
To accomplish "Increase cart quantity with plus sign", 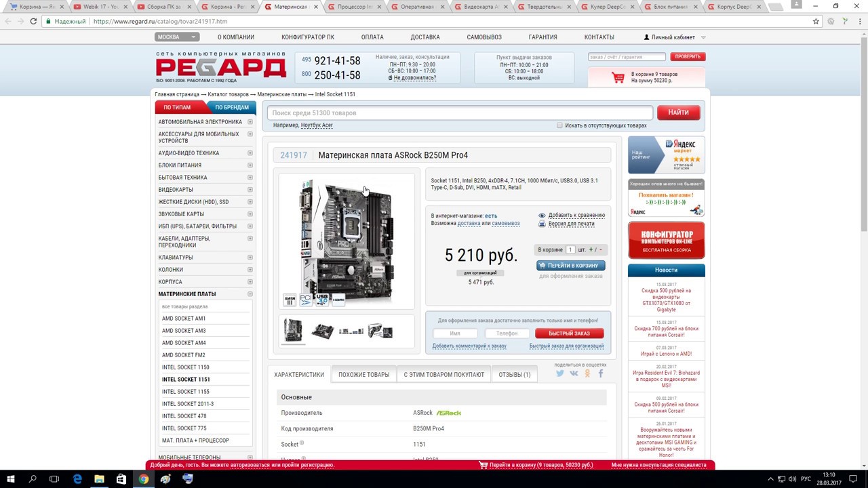I will click(591, 250).
